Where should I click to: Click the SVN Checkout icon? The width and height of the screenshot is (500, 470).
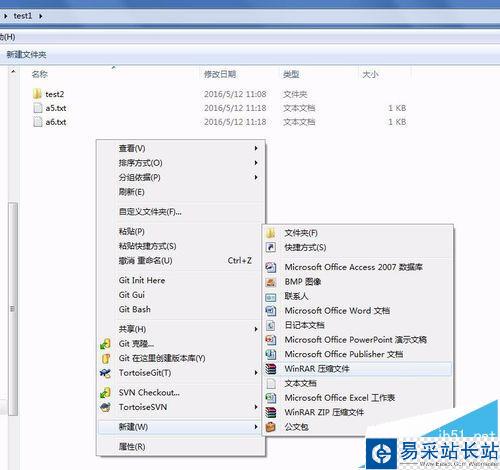[106, 393]
